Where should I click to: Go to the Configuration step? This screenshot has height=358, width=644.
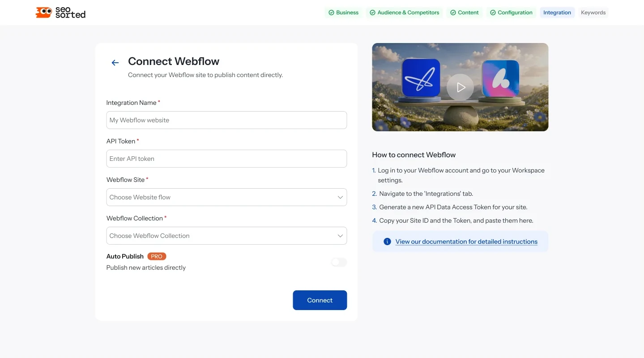coord(511,13)
